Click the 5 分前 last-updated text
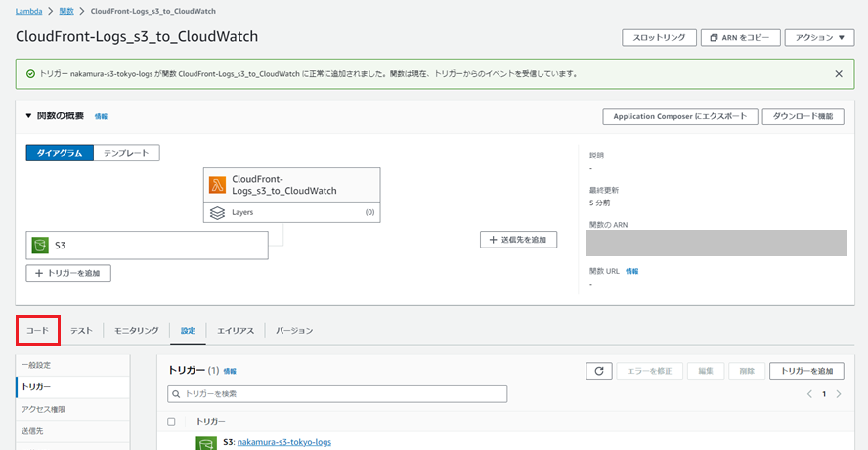The width and height of the screenshot is (868, 450). pyautogui.click(x=599, y=202)
